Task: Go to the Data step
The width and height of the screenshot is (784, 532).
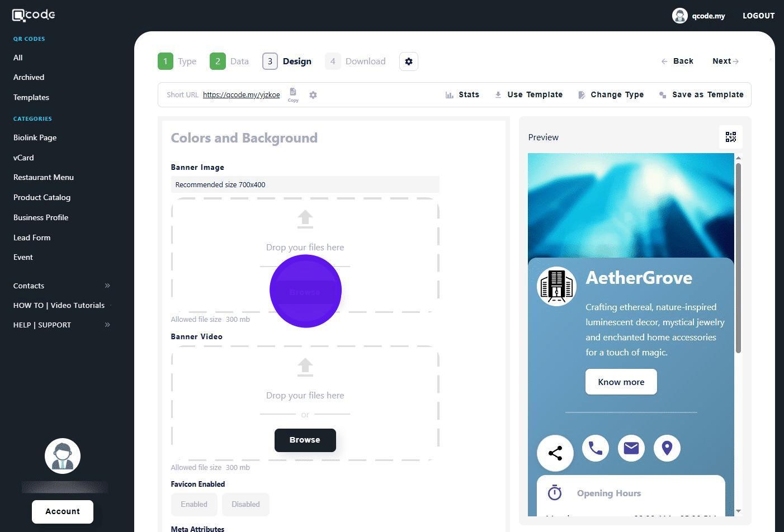Action: tap(229, 61)
